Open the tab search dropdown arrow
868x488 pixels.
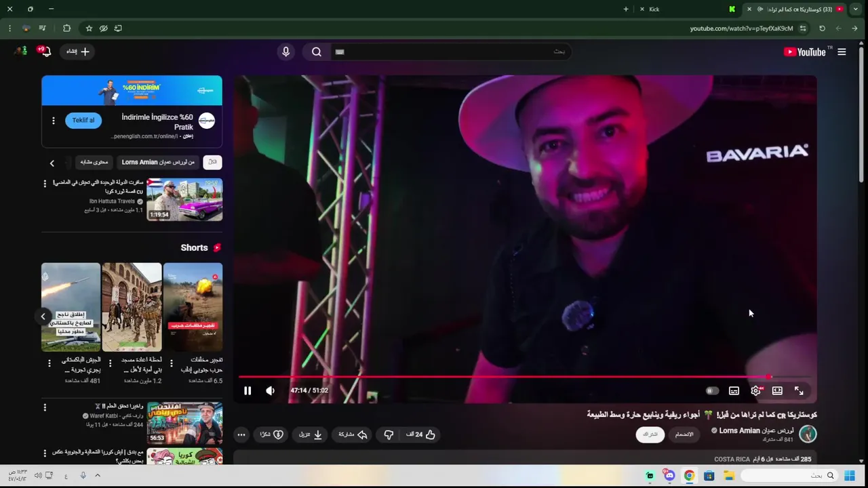point(856,9)
